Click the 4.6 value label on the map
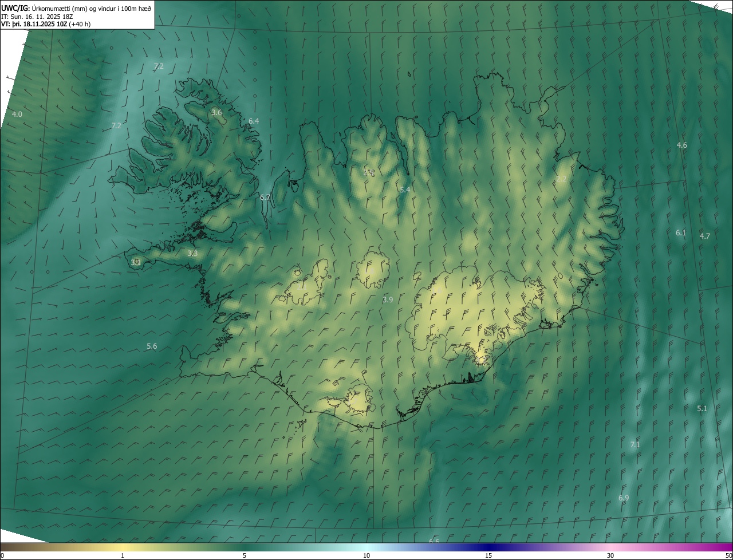 (x=681, y=145)
